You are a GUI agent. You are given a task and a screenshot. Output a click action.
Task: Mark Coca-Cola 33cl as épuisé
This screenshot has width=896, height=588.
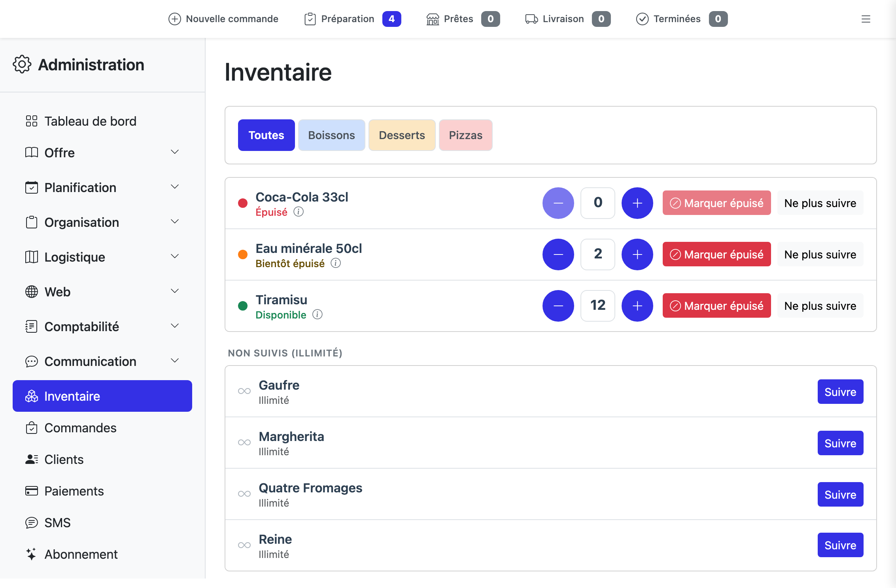[716, 203]
